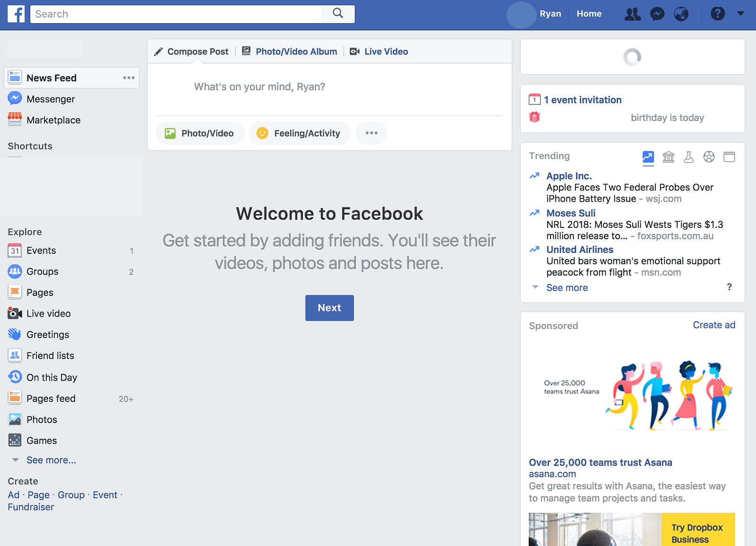This screenshot has width=756, height=546.
Task: Create a Fundraiser link
Action: click(31, 507)
